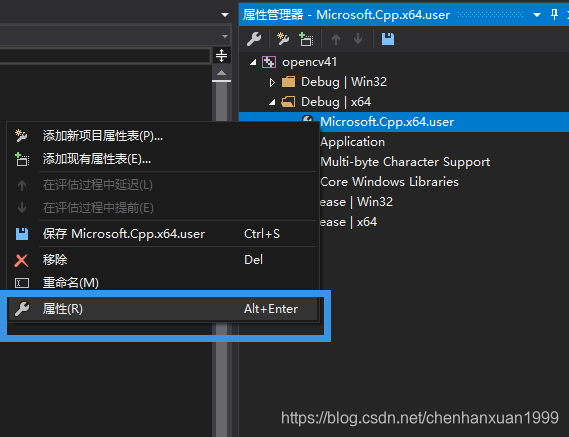569x437 pixels.
Task: Choose 添加新项目属性表(P)... from context menu
Action: (162, 136)
